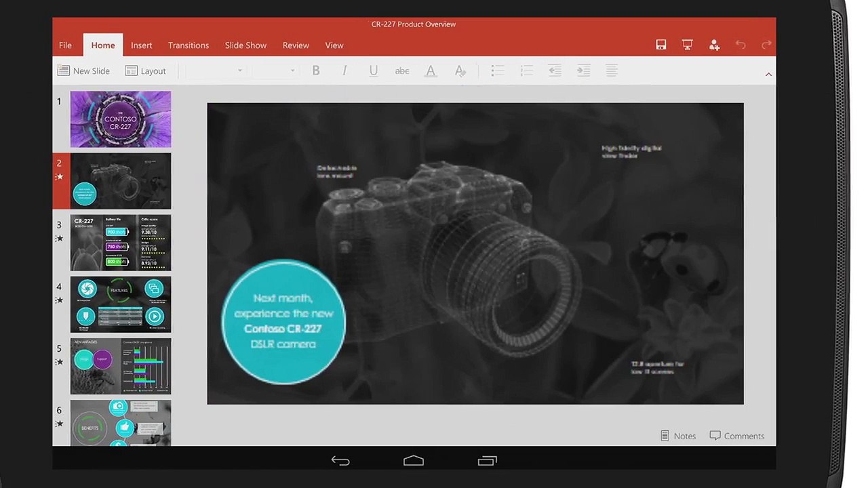Go to the Review tab
The width and height of the screenshot is (868, 488).
[296, 45]
